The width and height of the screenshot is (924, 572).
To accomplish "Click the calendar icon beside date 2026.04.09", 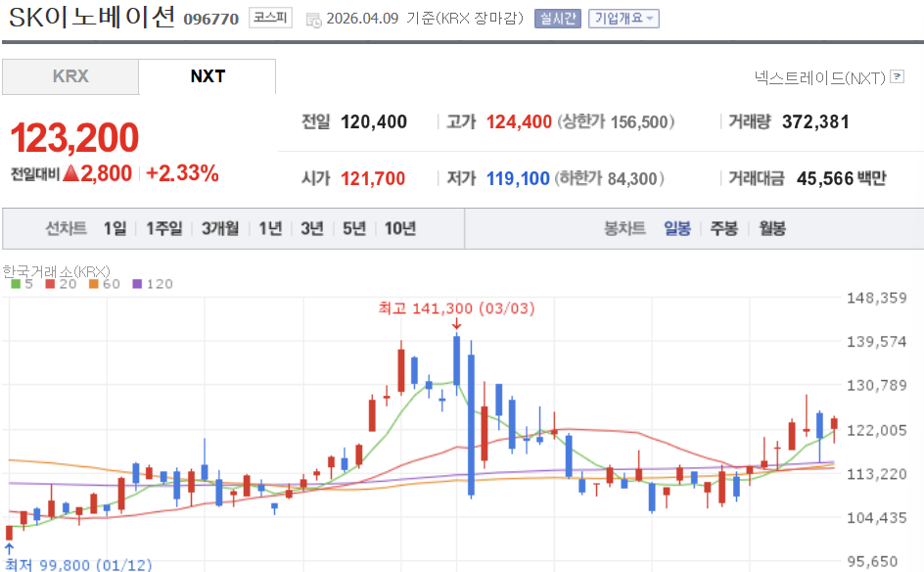I will (x=313, y=20).
